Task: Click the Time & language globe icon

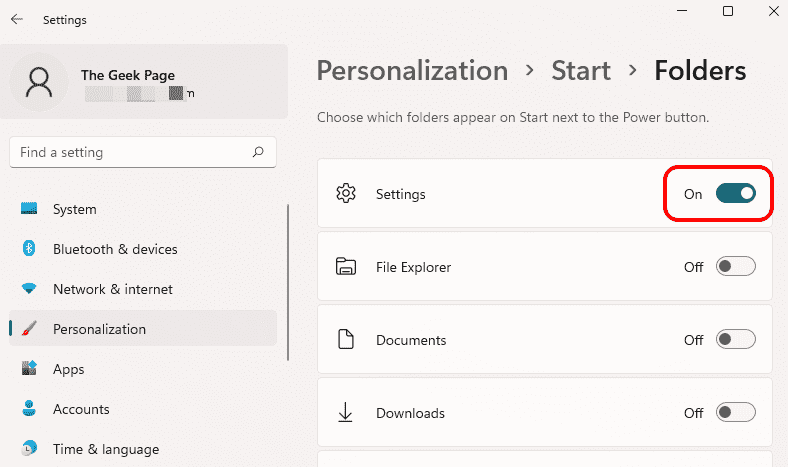Action: 29,448
